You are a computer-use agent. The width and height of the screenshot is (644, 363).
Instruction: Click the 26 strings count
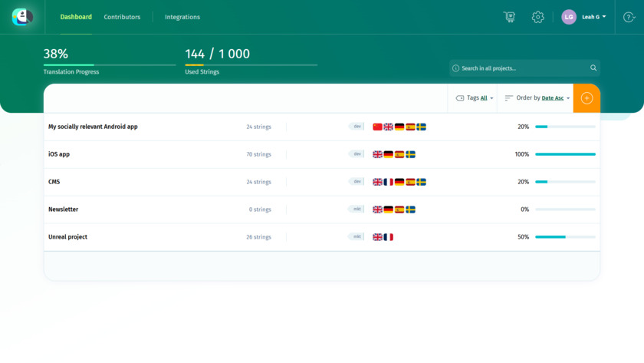tap(259, 237)
